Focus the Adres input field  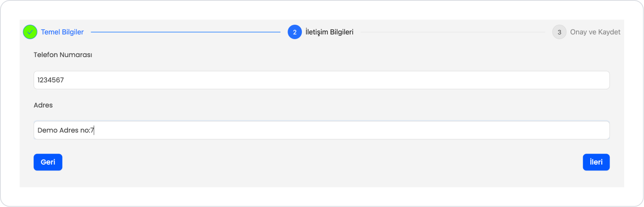(x=322, y=130)
